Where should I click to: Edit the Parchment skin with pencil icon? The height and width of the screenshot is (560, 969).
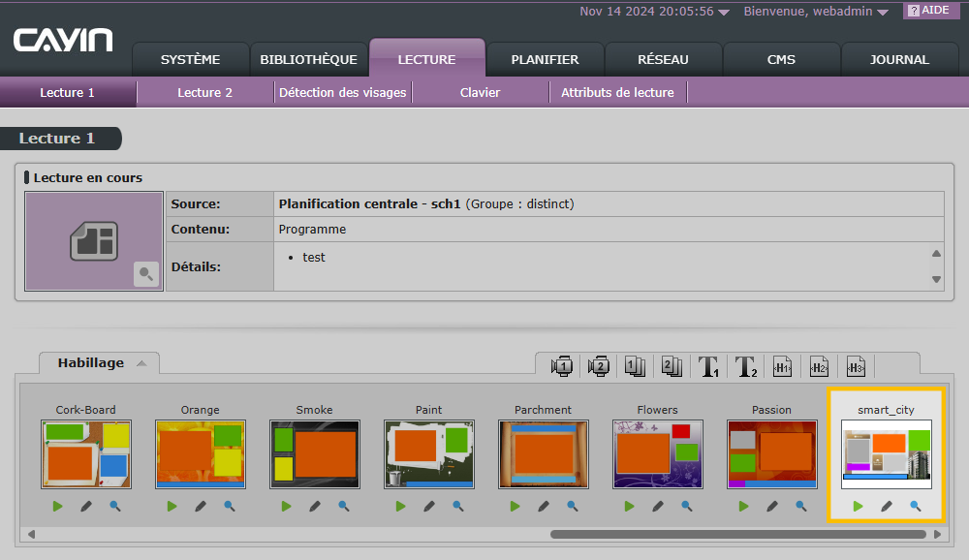544,506
